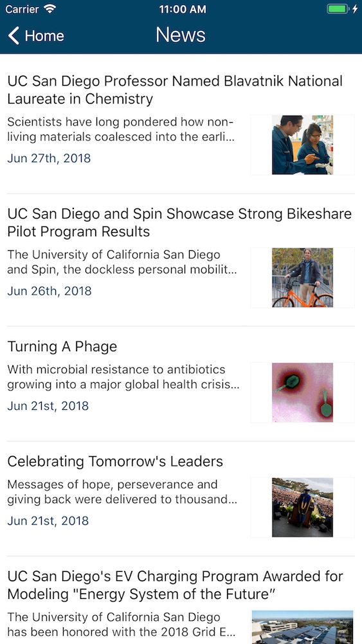Open the Turning A Phage article

(x=62, y=347)
